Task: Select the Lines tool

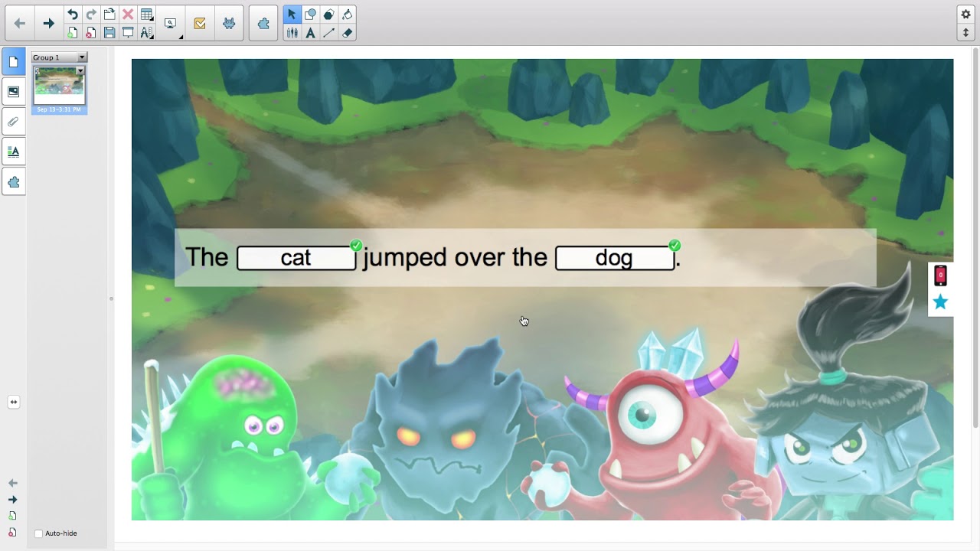Action: click(x=328, y=33)
